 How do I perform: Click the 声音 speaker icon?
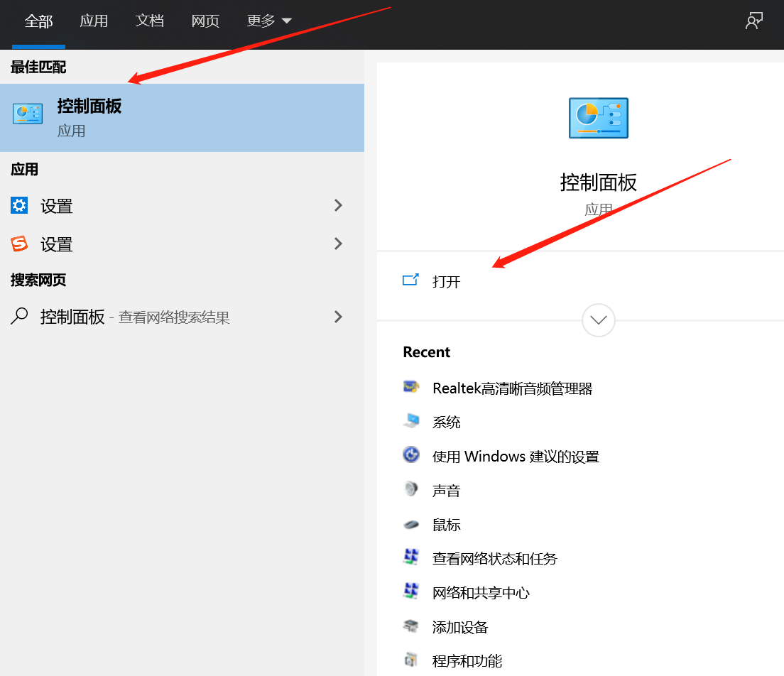(411, 490)
